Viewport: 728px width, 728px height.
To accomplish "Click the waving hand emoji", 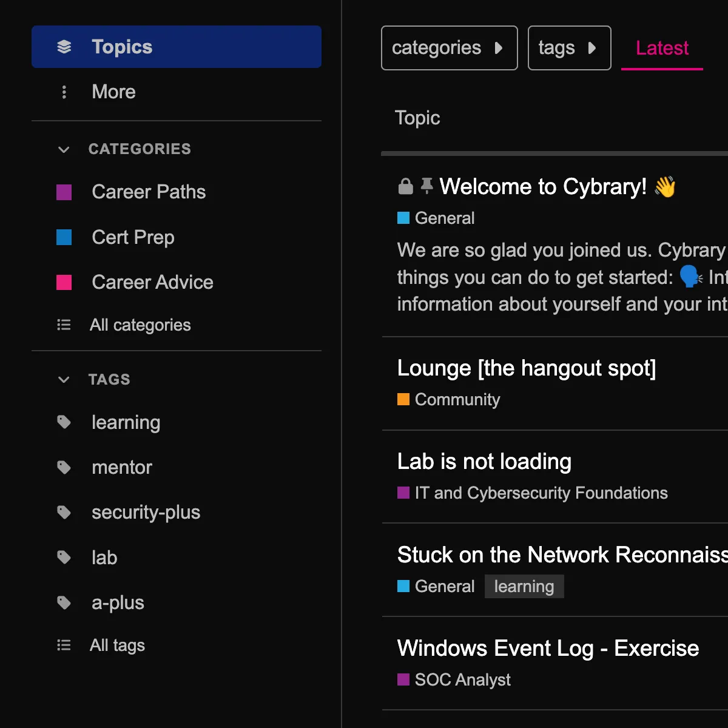I will coord(665,187).
